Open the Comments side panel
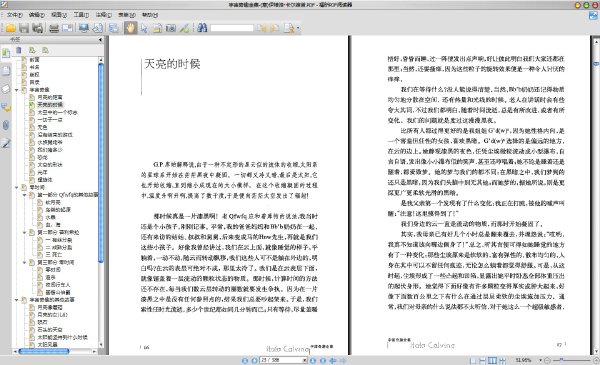Image resolution: width=600 pixels, height=365 pixels. (x=6, y=107)
